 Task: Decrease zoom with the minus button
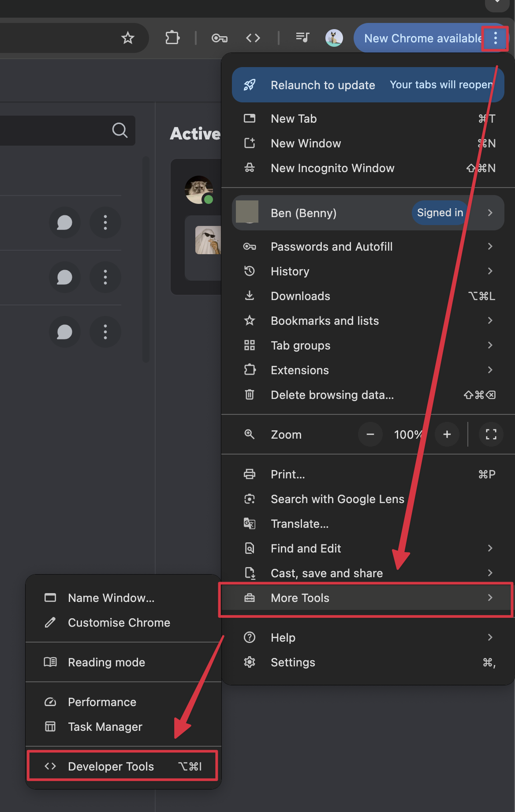coord(370,434)
